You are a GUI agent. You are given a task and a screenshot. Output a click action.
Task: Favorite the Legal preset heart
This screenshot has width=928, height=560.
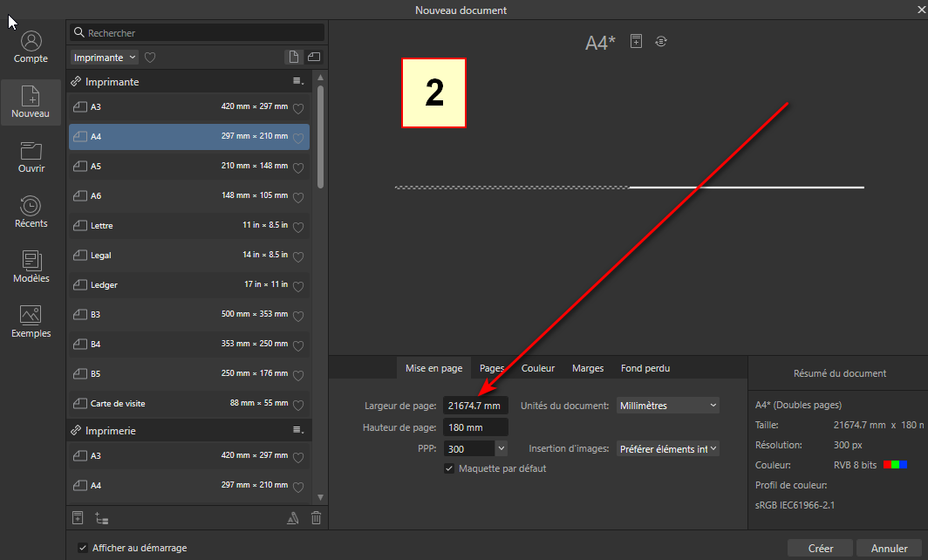coord(298,256)
